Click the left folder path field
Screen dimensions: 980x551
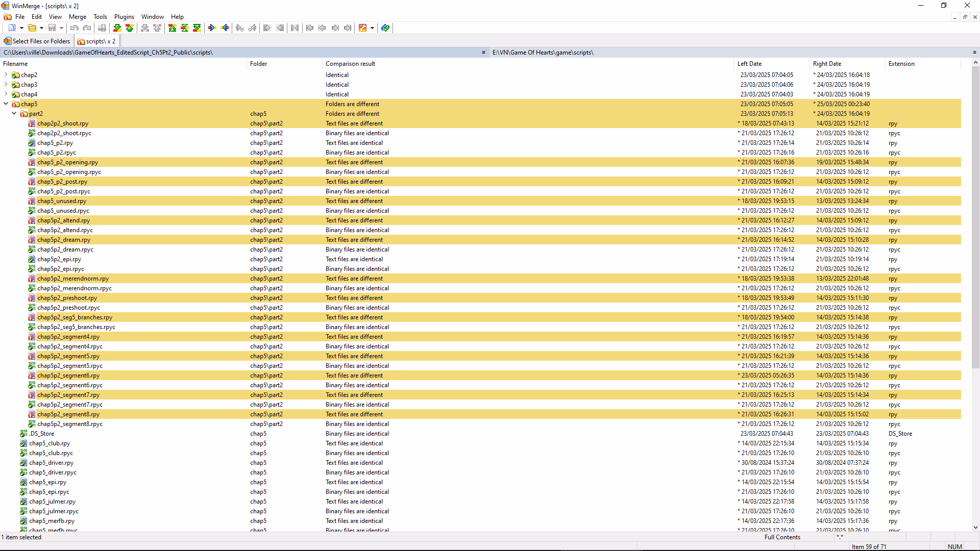click(x=241, y=53)
